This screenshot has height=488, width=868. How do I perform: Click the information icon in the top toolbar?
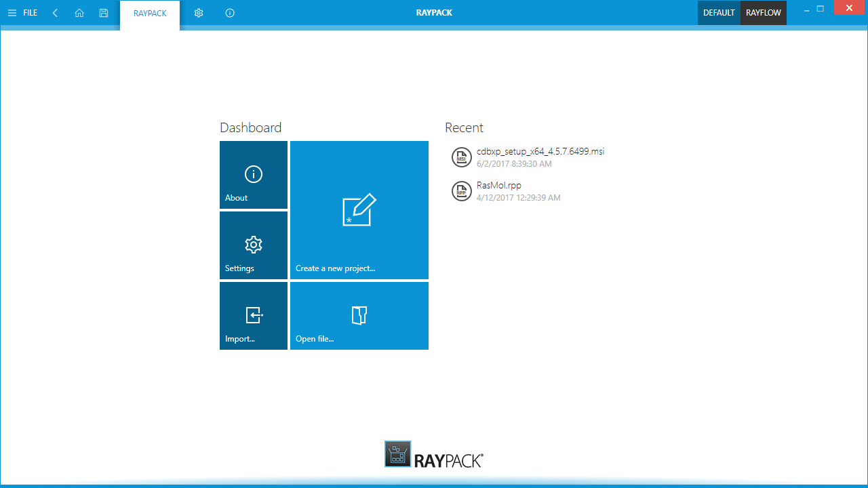[x=229, y=12]
